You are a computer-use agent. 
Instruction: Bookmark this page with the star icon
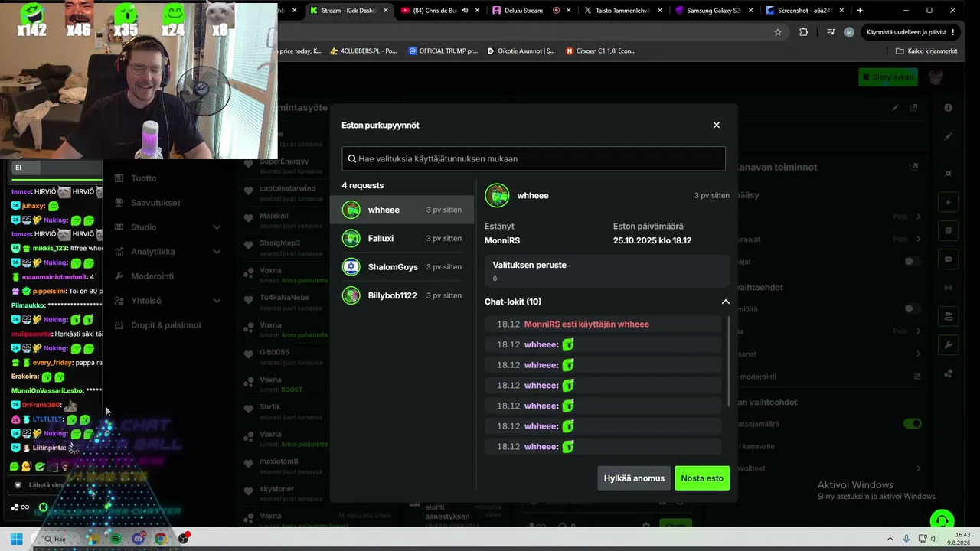coord(778,32)
